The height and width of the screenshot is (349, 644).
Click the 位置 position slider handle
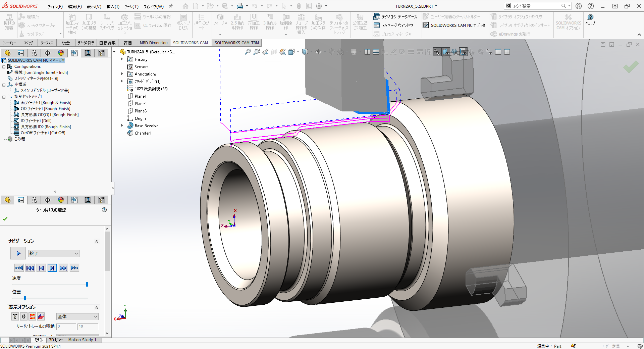[25, 298]
